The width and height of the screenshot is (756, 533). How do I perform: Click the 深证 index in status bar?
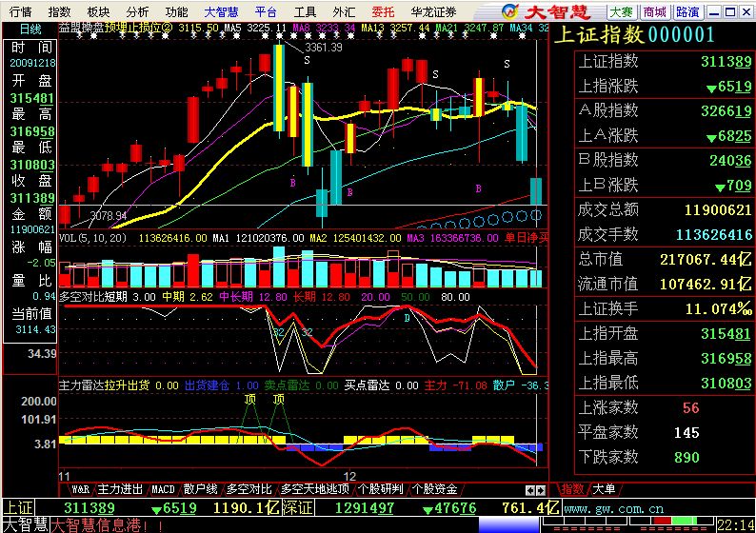pos(298,508)
